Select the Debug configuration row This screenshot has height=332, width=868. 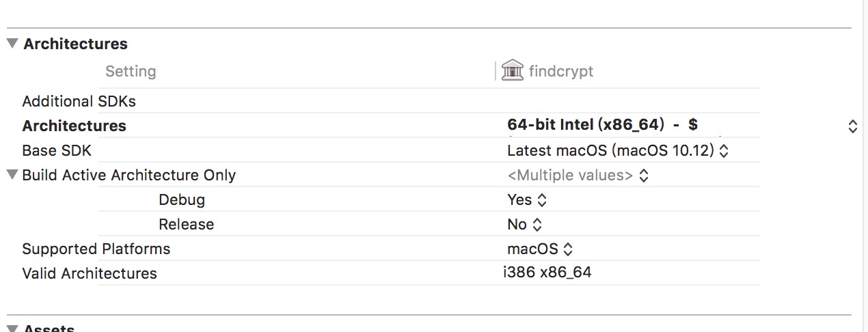coord(182,199)
